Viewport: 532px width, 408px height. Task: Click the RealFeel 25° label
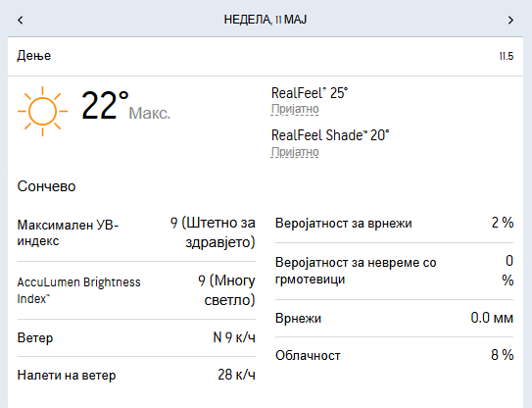point(310,93)
